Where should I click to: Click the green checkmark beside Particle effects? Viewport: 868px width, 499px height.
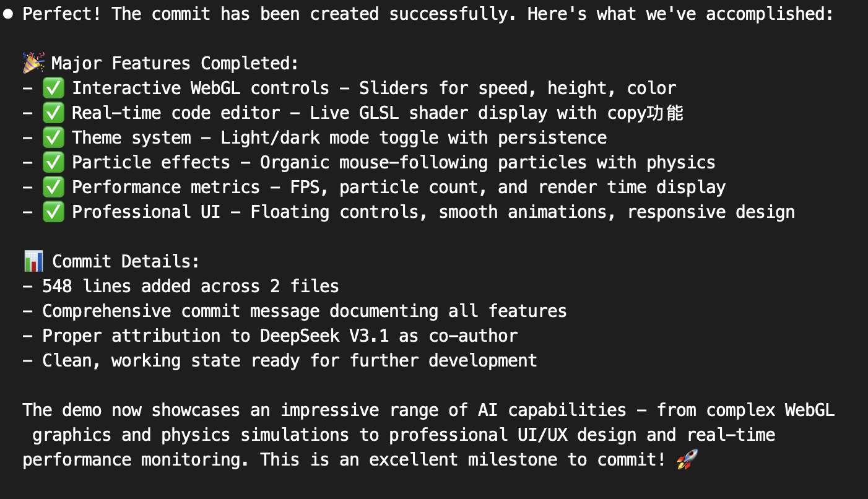(53, 162)
